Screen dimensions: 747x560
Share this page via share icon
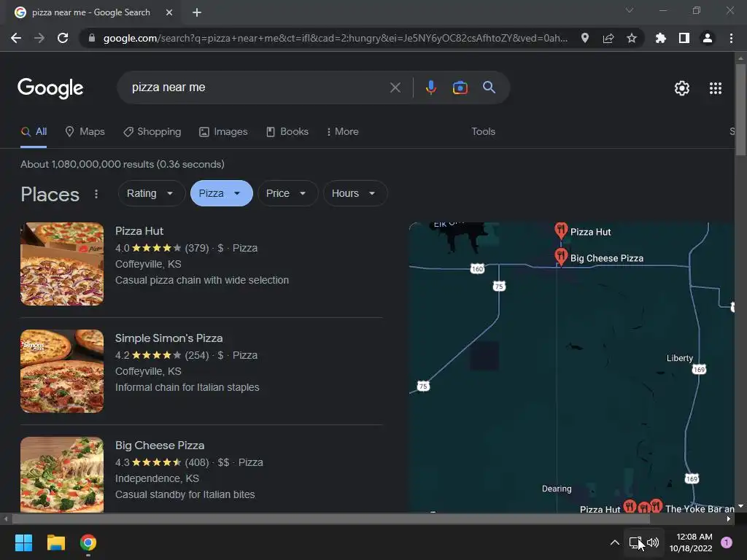coord(608,38)
